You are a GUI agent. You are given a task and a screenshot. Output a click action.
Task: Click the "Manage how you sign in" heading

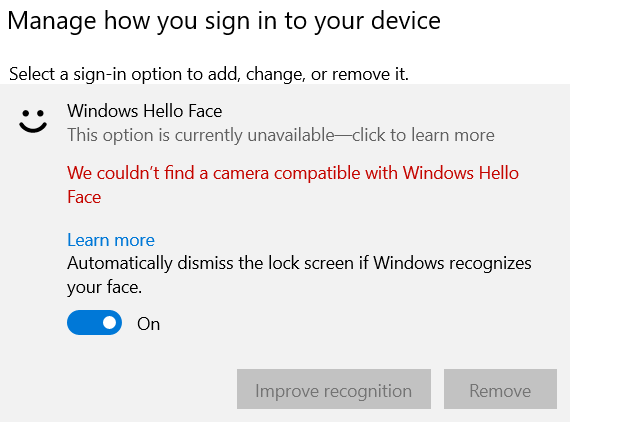click(224, 20)
